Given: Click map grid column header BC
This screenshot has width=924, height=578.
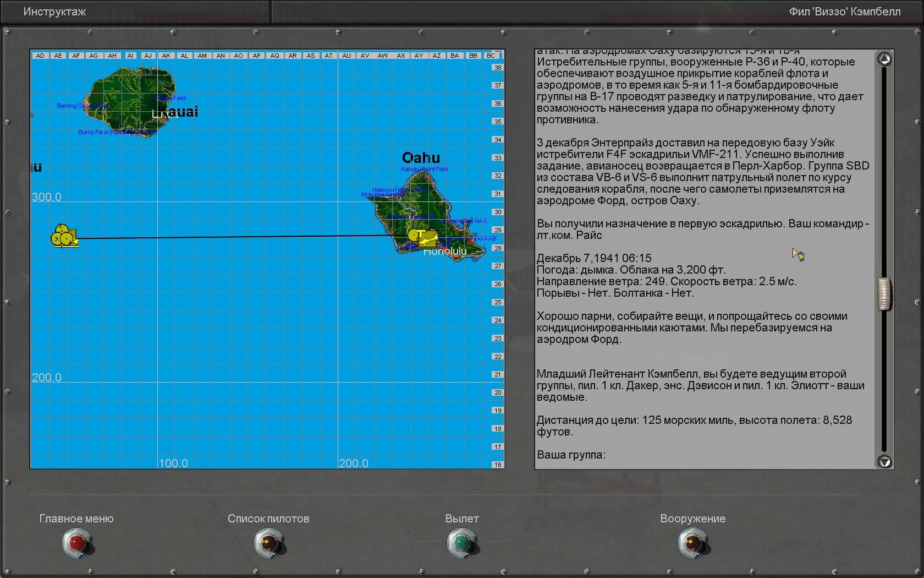Looking at the screenshot, I should click(x=491, y=56).
